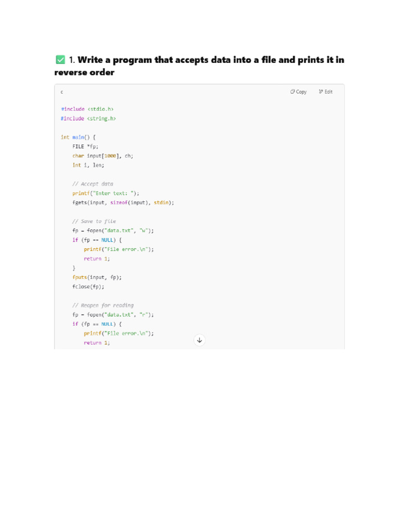
Task: Click the fputs(input, fp); line
Action: [x=97, y=277]
